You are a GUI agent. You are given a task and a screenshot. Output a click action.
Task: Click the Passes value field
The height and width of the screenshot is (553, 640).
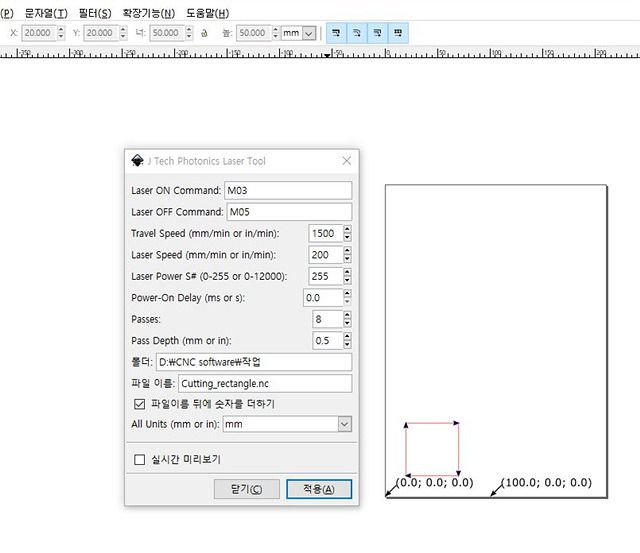(327, 319)
